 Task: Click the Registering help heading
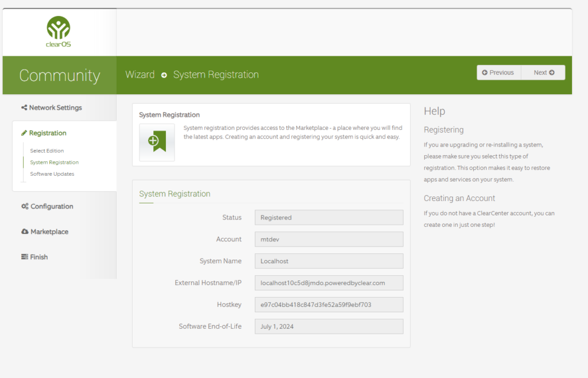click(x=444, y=130)
